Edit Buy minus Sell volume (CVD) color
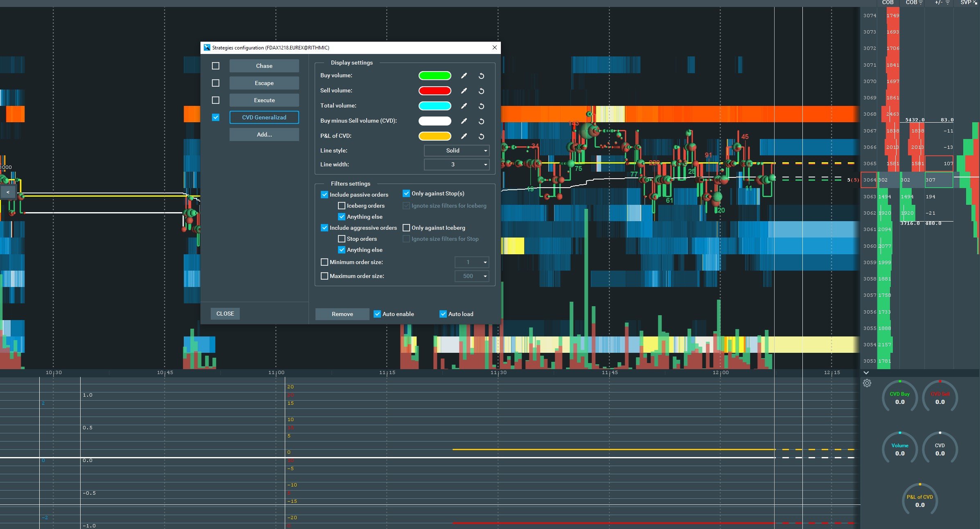This screenshot has height=529, width=980. [x=464, y=121]
